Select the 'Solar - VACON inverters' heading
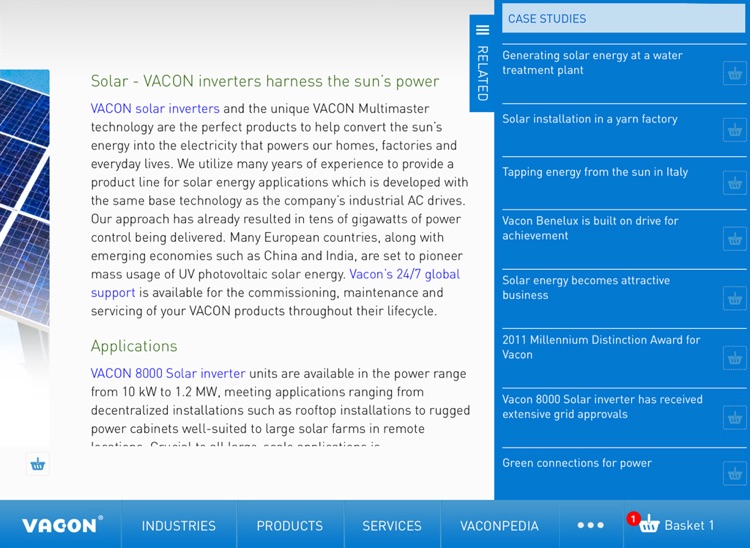 click(265, 81)
